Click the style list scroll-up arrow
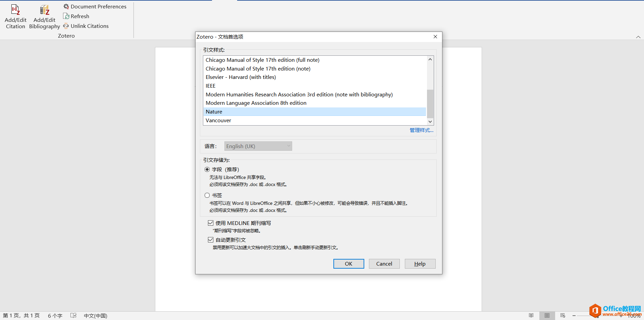Screen dimensions: 644x320 430,59
